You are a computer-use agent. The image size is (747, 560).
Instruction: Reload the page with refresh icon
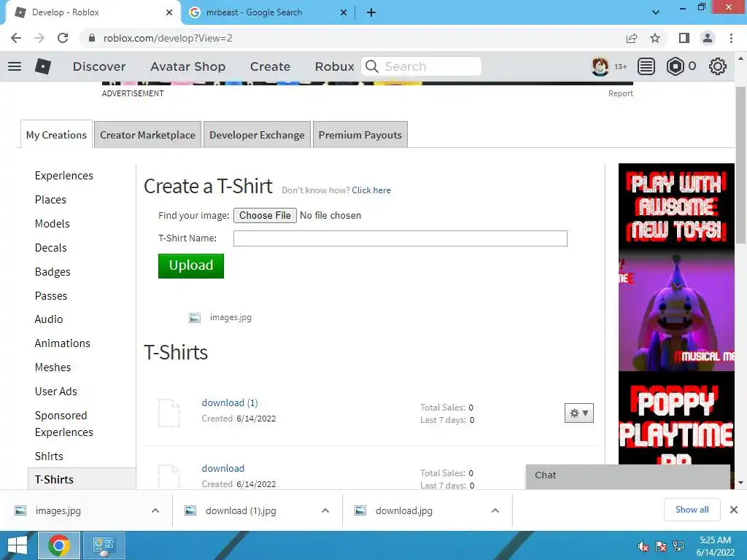63,38
